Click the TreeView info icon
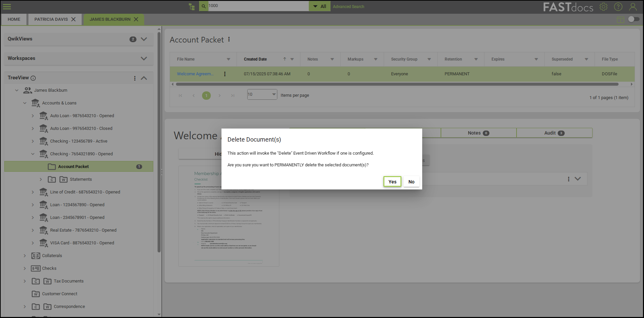This screenshot has height=318, width=644. click(33, 78)
